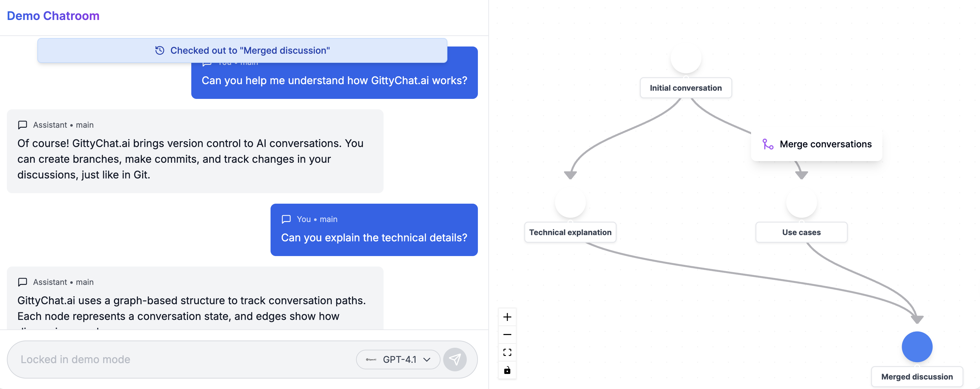The image size is (980, 389).
Task: Toggle selection of the Technical explanation node
Action: coord(570,232)
